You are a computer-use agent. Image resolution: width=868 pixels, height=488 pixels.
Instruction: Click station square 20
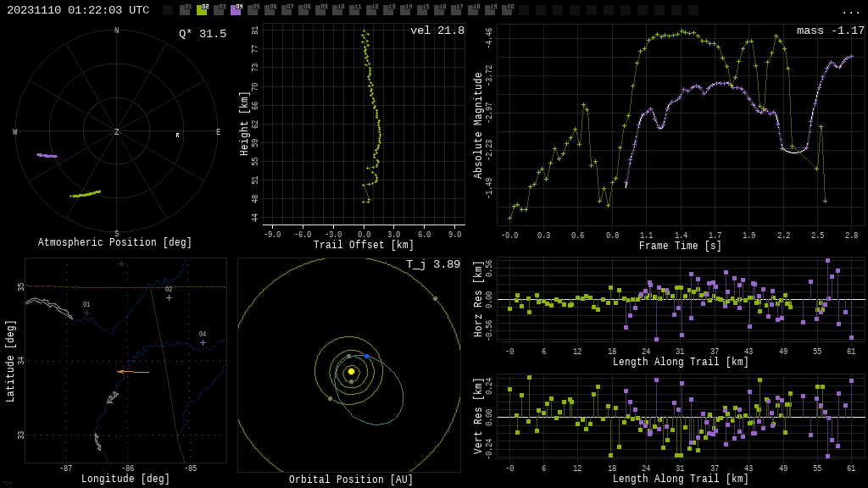pos(506,10)
